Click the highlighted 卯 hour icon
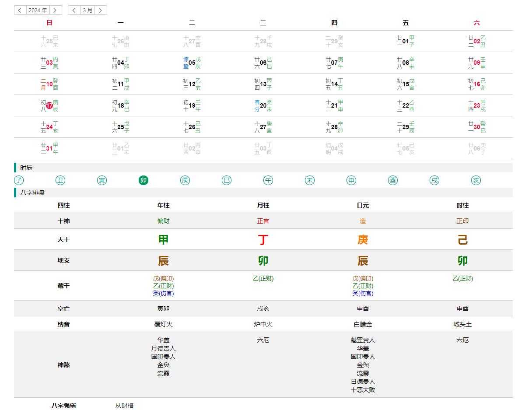The height and width of the screenshot is (410, 532). 143,180
